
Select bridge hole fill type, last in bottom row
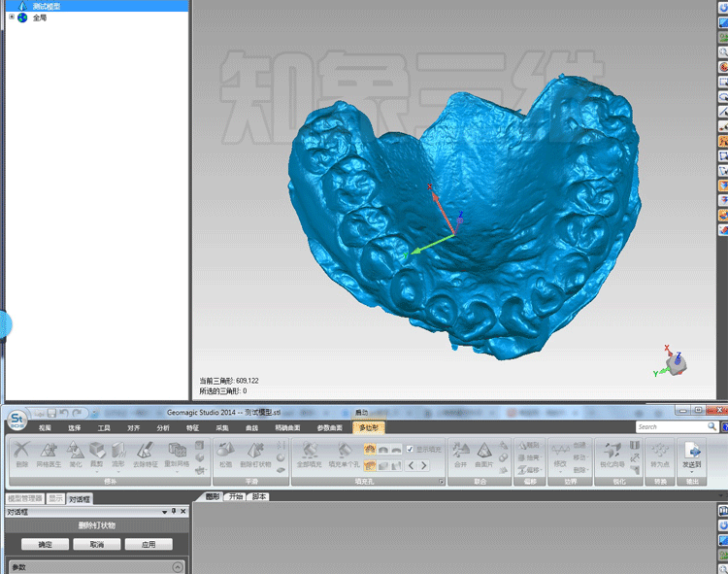tap(396, 465)
